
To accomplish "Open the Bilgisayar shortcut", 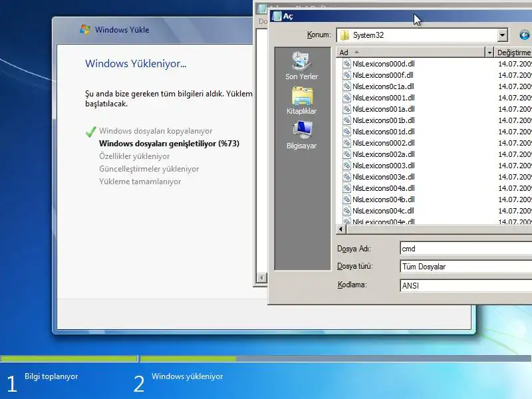I will coord(301,135).
